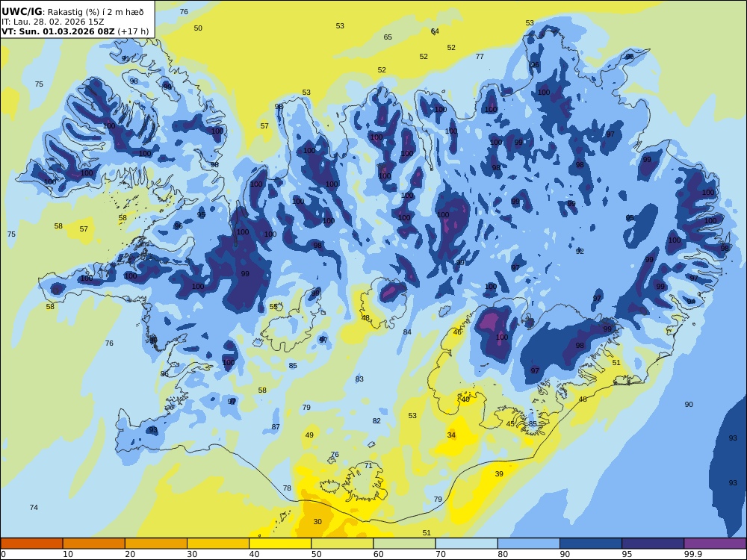Click the '80' legend tick label

pos(503,554)
